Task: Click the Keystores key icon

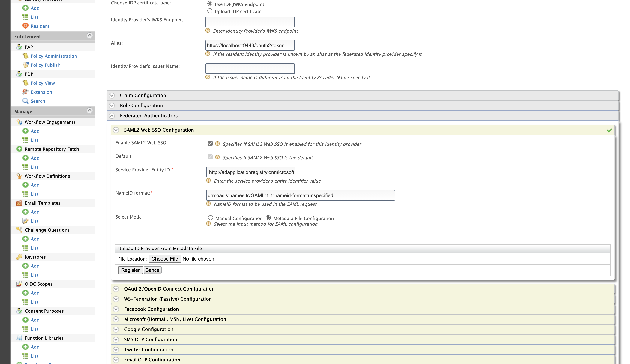Action: coord(19,257)
